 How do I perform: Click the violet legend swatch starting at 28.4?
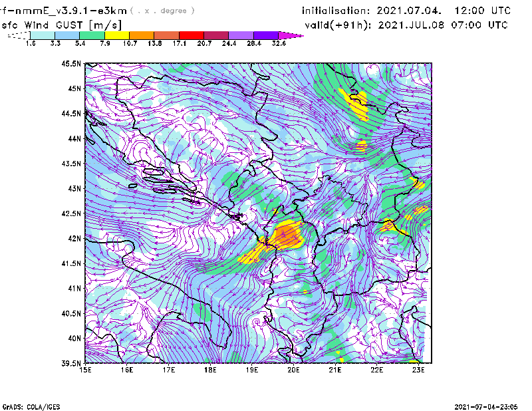click(x=265, y=35)
